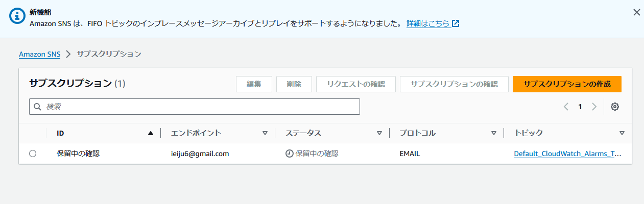Click the EMAIL protocol cell
Image resolution: width=644 pixels, height=204 pixels.
point(410,154)
